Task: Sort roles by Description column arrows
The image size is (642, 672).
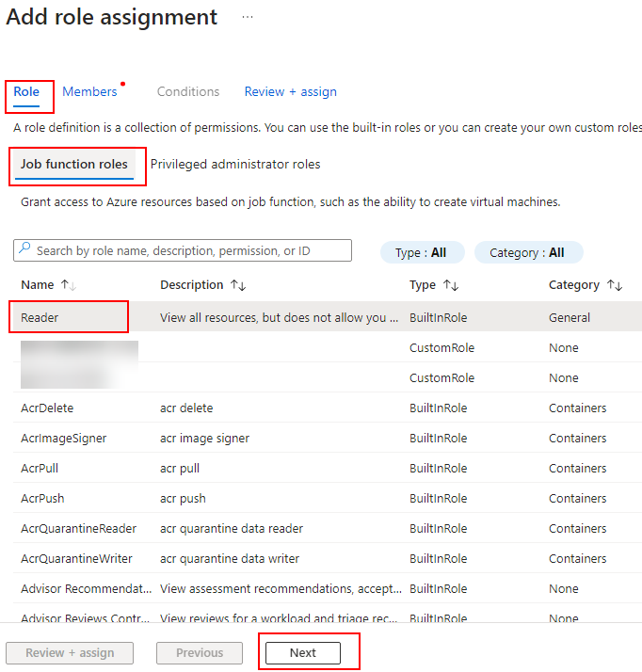Action: [x=238, y=285]
